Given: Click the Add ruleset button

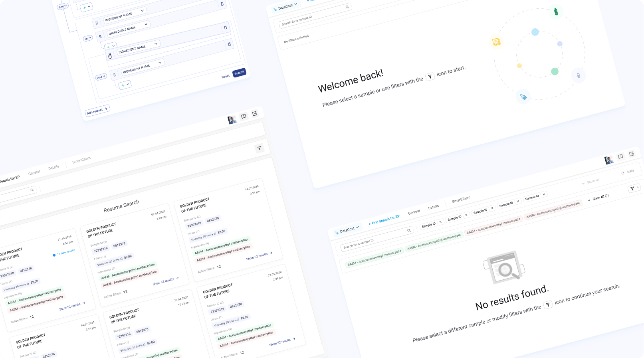Looking at the screenshot, I should [97, 111].
